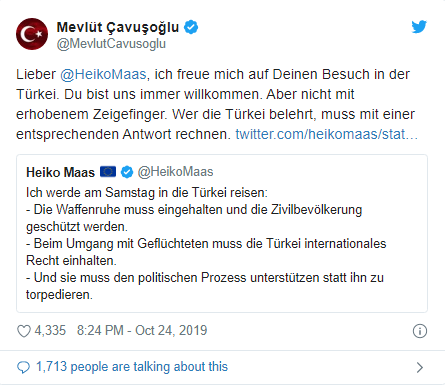This screenshot has width=445, height=387.
Task: Open the tweet info icon
Action: pos(420,331)
